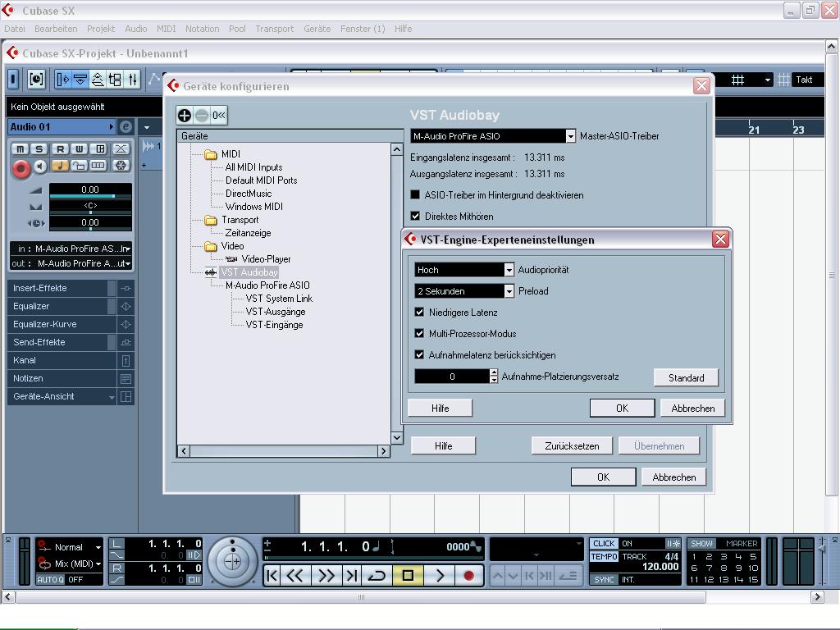The width and height of the screenshot is (840, 630).
Task: Open the output routing M-Audio ProFire dropdown
Action: tap(71, 263)
